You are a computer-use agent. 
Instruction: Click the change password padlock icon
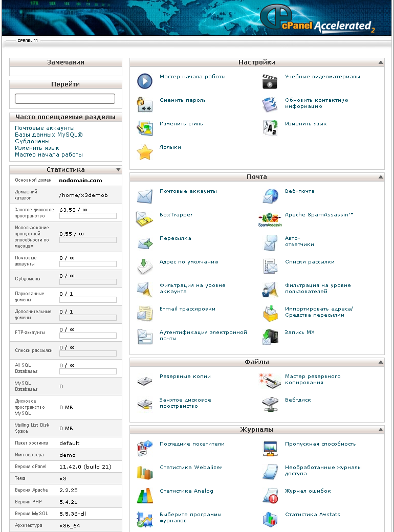tap(145, 104)
